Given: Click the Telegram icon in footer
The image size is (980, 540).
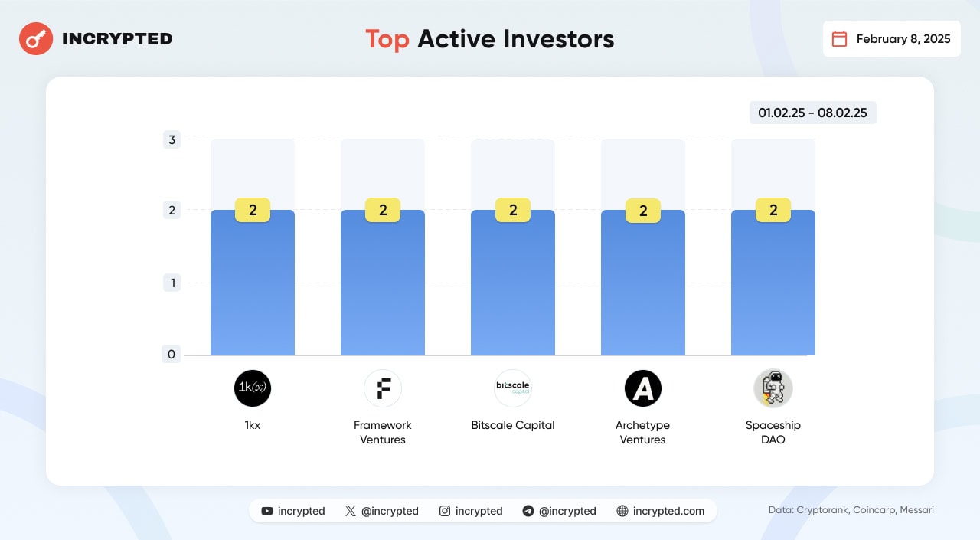Looking at the screenshot, I should (x=528, y=511).
